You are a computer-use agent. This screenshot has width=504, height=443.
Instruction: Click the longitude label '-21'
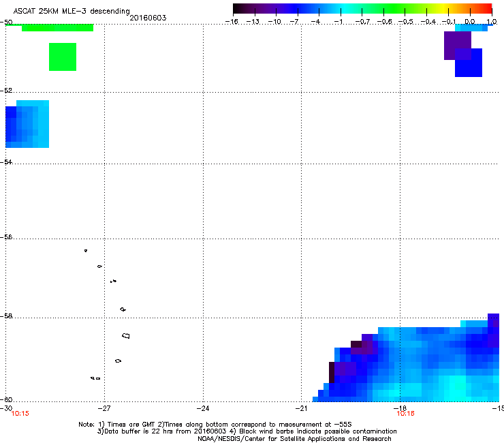click(x=301, y=408)
